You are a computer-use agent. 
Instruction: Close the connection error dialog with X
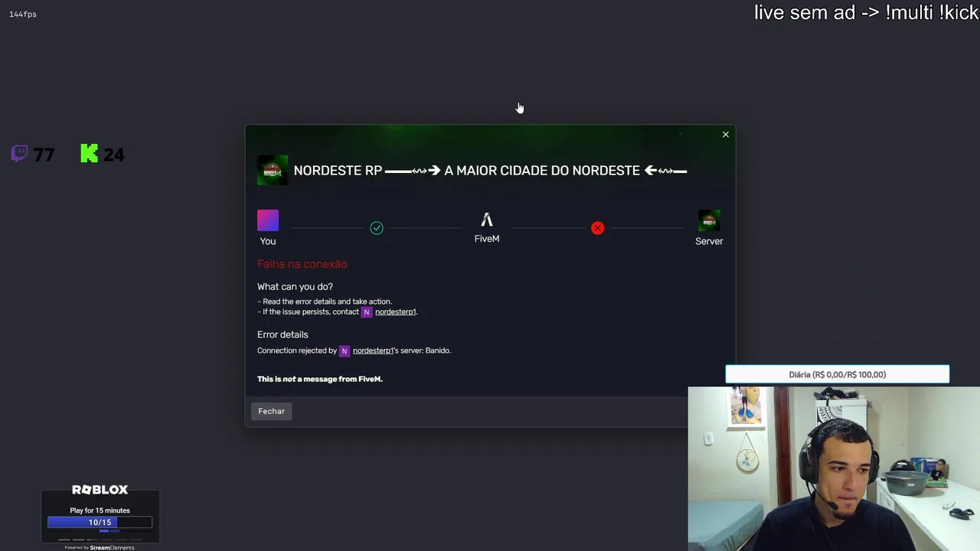pos(726,135)
